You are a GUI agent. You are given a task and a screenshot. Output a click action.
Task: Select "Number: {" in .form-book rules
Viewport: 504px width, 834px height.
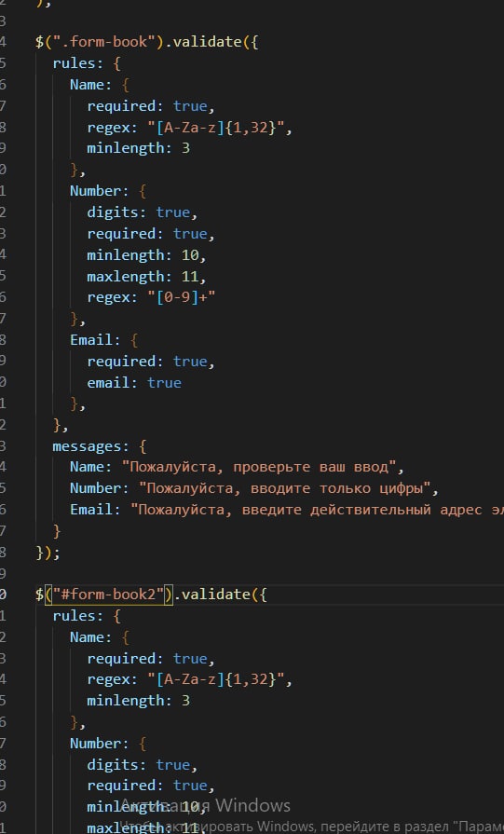pos(108,191)
